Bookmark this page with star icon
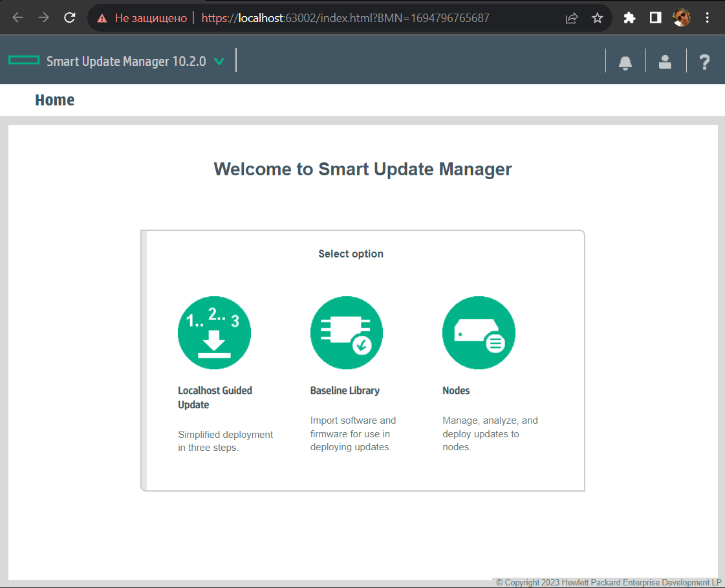 pos(597,18)
